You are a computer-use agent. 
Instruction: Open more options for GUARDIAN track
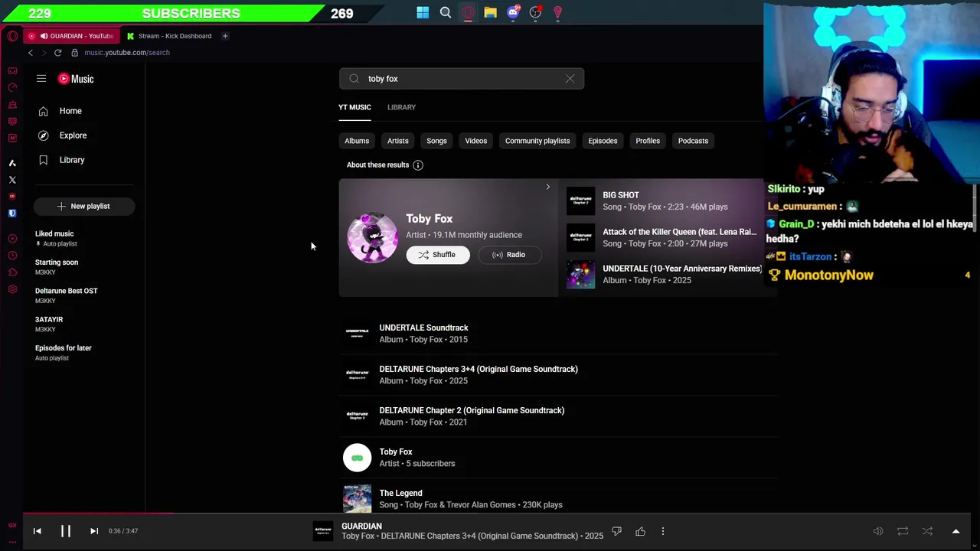tap(663, 531)
